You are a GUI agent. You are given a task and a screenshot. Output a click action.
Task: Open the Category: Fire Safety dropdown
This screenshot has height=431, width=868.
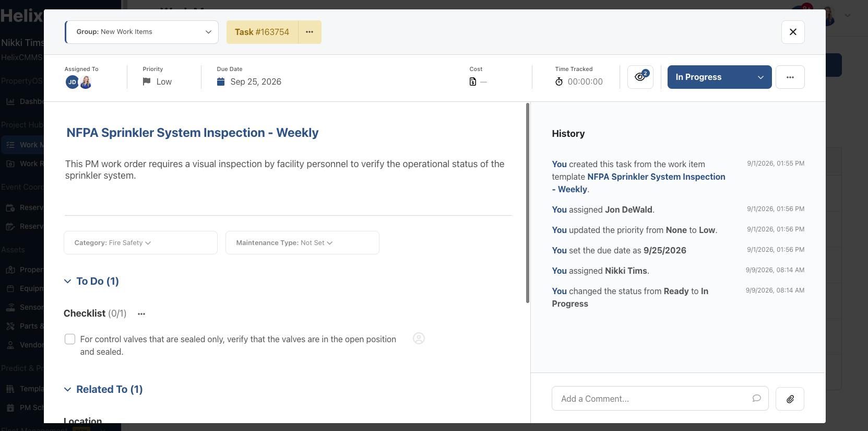pos(140,243)
